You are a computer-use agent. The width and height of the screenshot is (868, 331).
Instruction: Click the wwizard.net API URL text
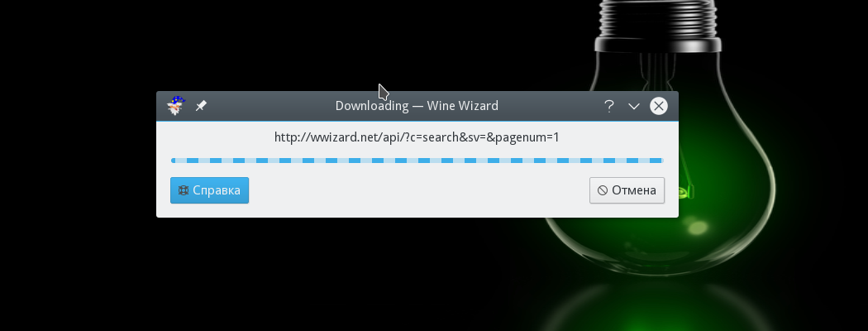(x=417, y=137)
